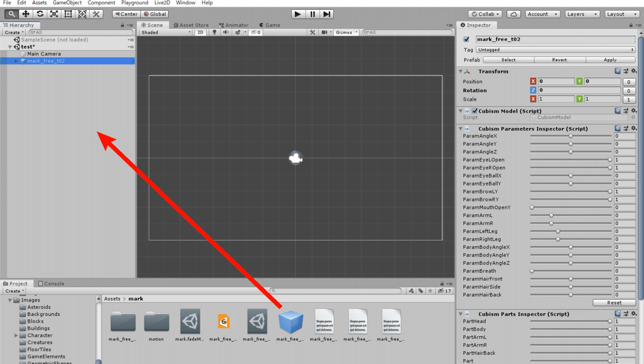Image resolution: width=644 pixels, height=364 pixels.
Task: Toggle the Hierarchy panel lock icon
Action: click(x=123, y=25)
